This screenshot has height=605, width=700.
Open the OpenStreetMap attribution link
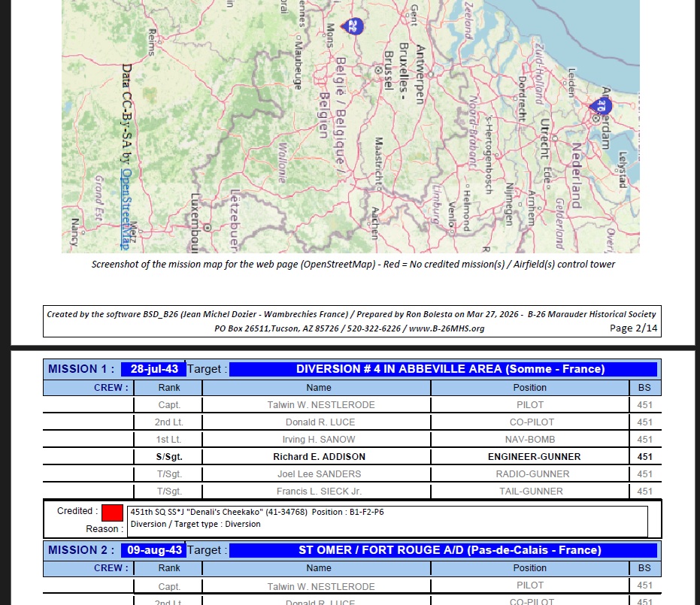[x=126, y=209]
